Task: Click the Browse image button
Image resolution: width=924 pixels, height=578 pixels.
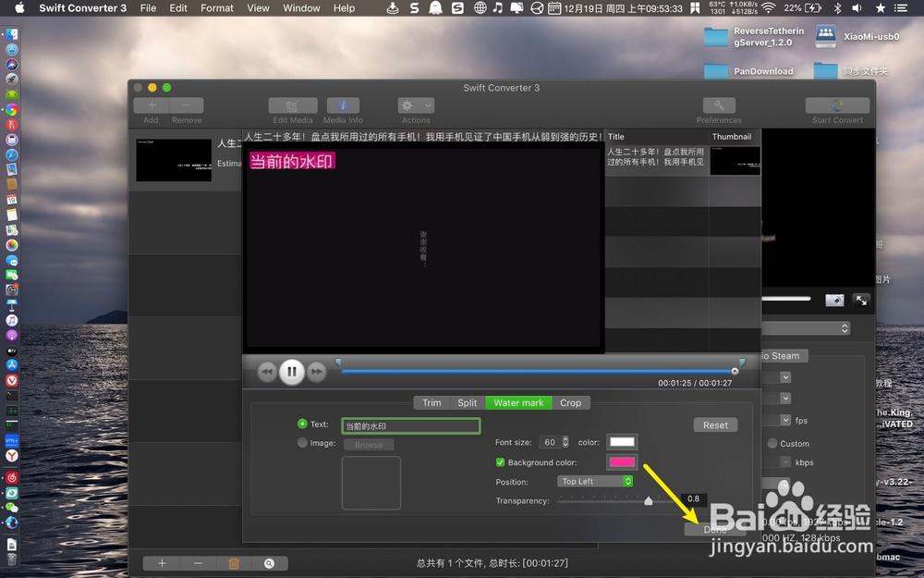Action: pos(369,445)
